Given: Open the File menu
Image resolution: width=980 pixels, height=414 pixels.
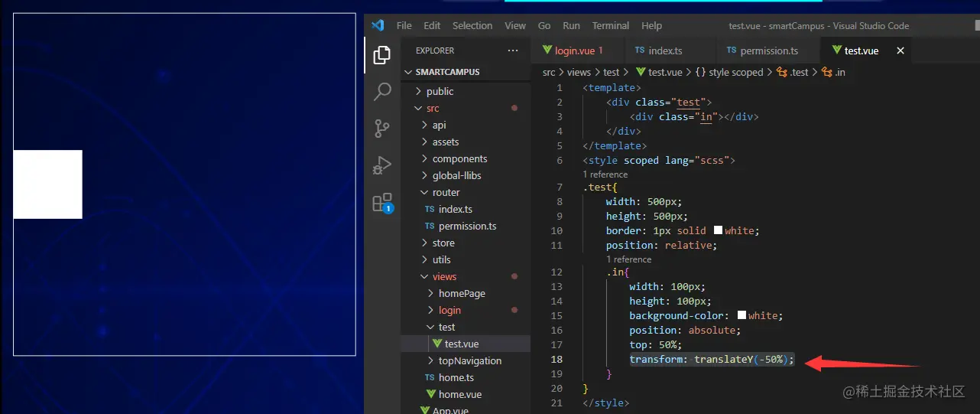Looking at the screenshot, I should click(x=404, y=25).
